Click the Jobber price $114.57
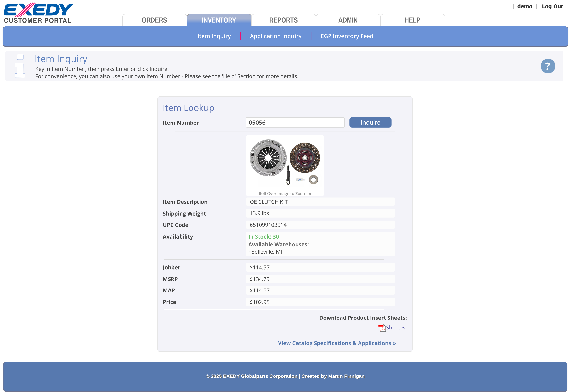 [x=259, y=267]
